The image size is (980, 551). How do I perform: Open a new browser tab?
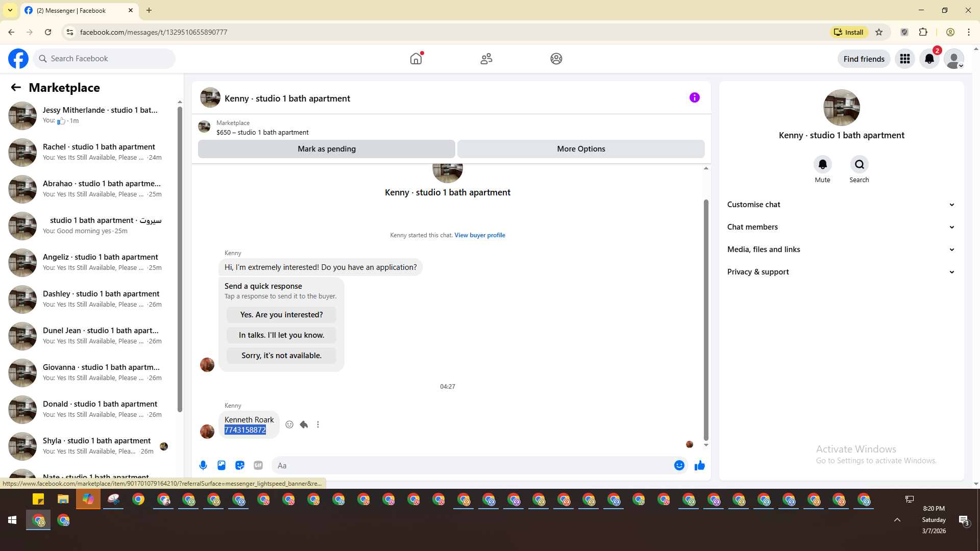click(149, 10)
